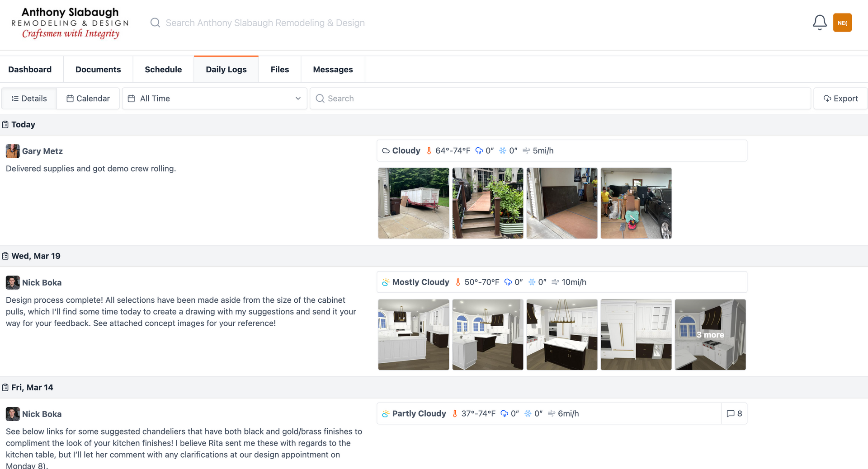Export the daily logs
Viewport: 868px width, 469px height.
[840, 98]
